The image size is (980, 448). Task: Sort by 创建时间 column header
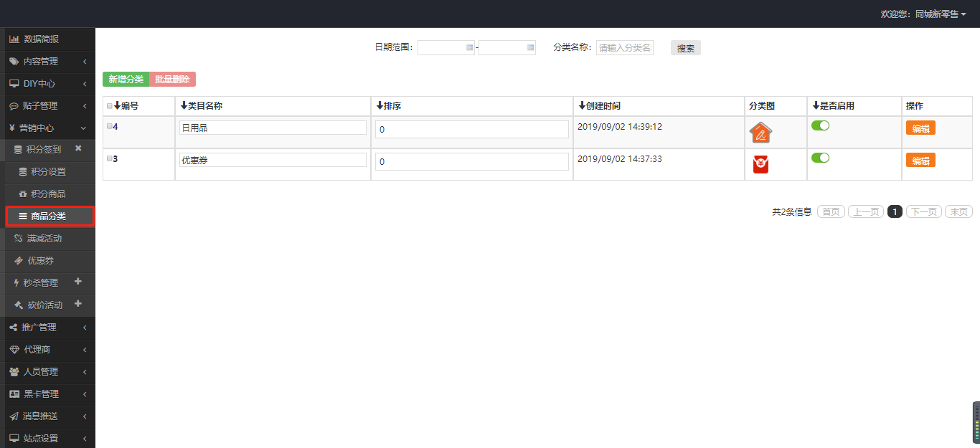pyautogui.click(x=599, y=106)
